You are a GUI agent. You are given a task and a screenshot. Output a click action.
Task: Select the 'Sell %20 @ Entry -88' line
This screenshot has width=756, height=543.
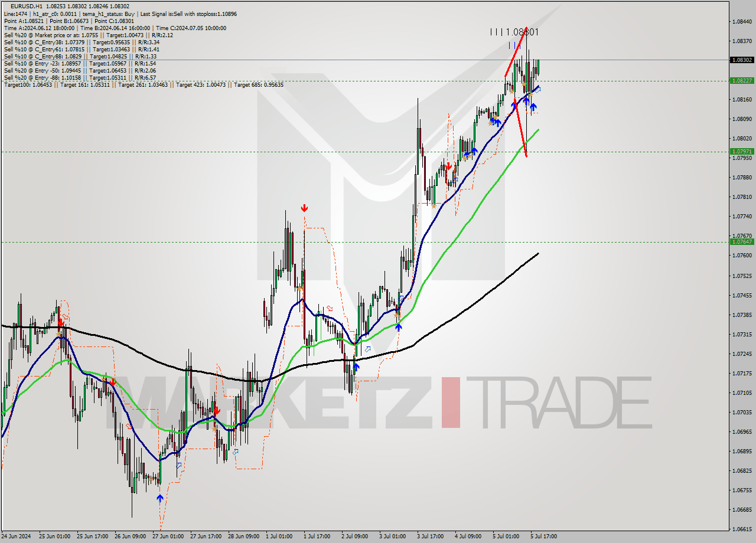pyautogui.click(x=80, y=77)
